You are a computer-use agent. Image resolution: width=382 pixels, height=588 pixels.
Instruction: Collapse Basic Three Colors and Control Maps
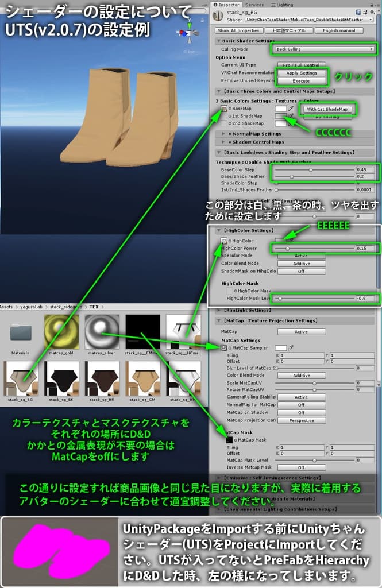coord(218,91)
